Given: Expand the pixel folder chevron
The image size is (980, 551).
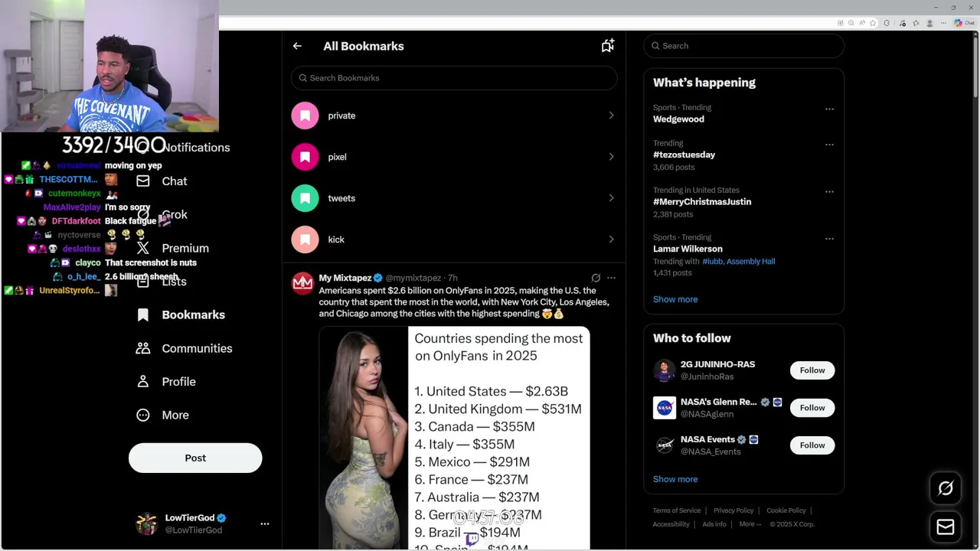Looking at the screenshot, I should click(611, 157).
